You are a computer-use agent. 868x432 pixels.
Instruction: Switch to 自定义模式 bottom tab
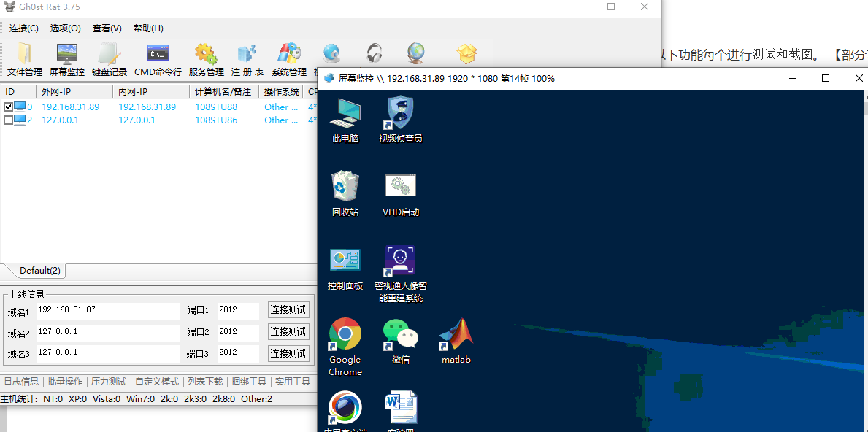click(157, 381)
